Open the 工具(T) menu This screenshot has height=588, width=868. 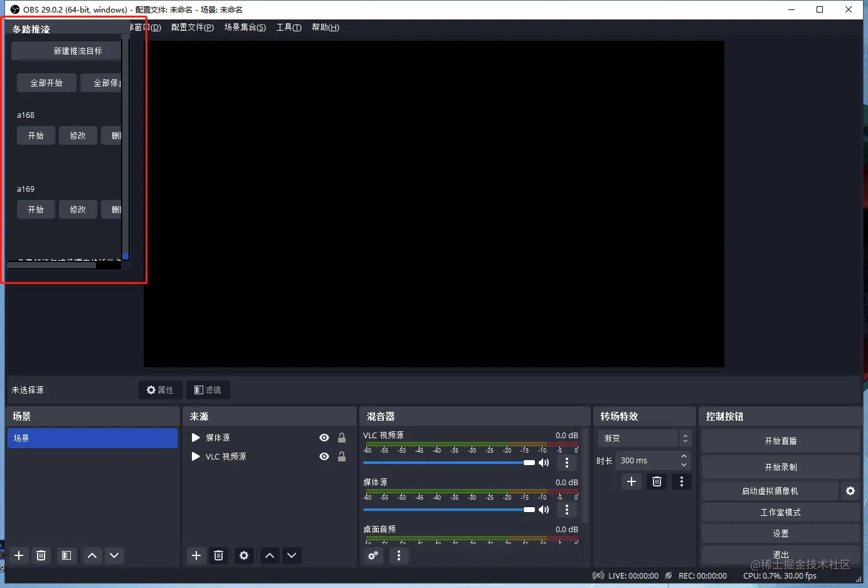coord(289,27)
